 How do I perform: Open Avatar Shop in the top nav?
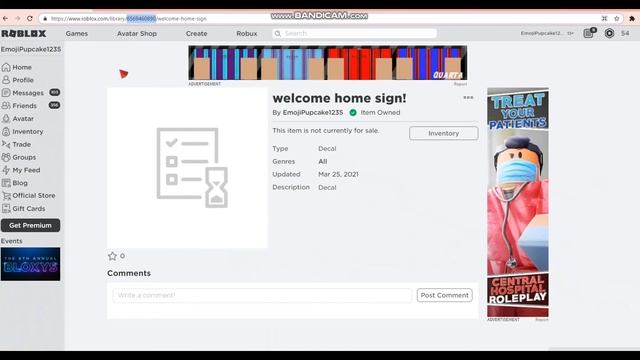[137, 33]
